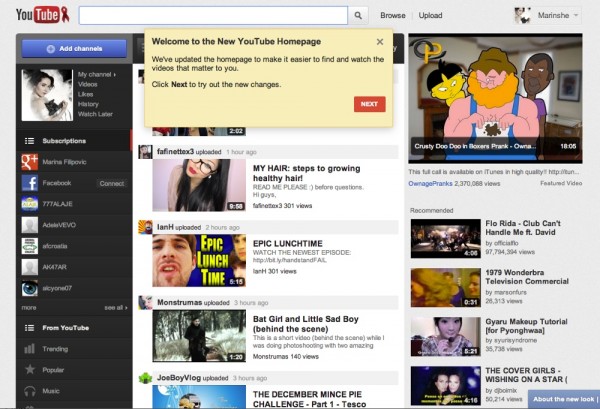Open Likes in the profile menu

85,94
